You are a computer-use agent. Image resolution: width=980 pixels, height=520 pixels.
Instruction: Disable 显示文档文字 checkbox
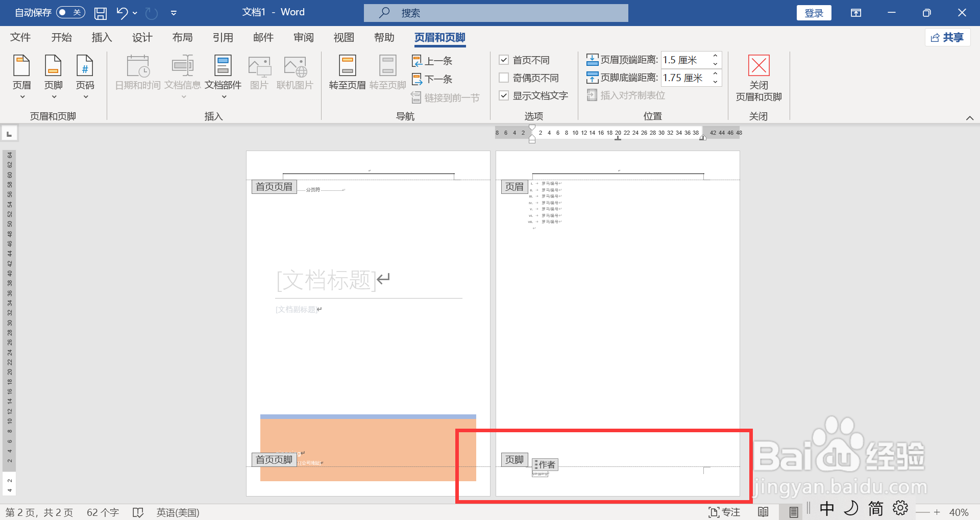[x=504, y=95]
